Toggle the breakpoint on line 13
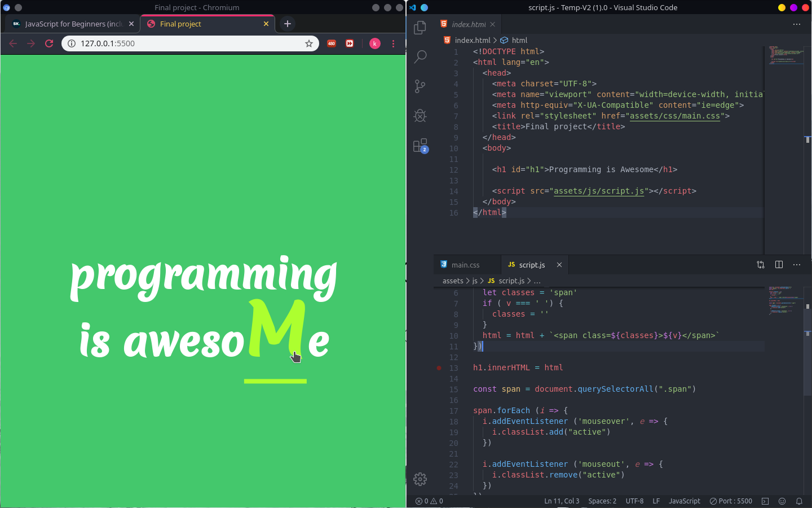The height and width of the screenshot is (508, 812). (439, 368)
